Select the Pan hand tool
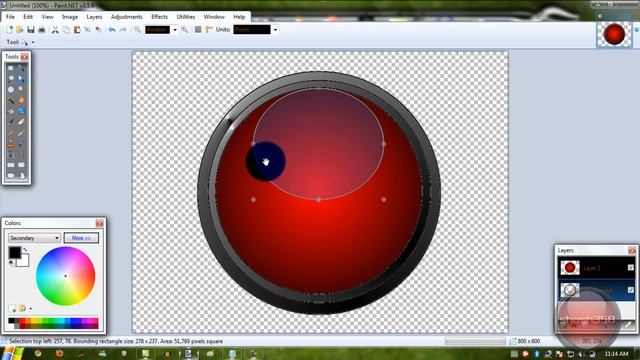Image resolution: width=640 pixels, height=360 pixels. point(21,100)
